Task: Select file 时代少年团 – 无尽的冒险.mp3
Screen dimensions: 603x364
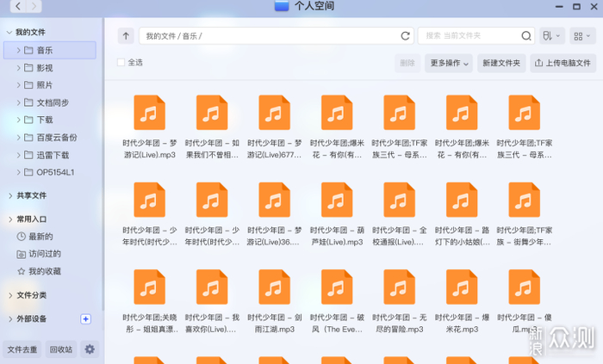Action: pos(399,301)
